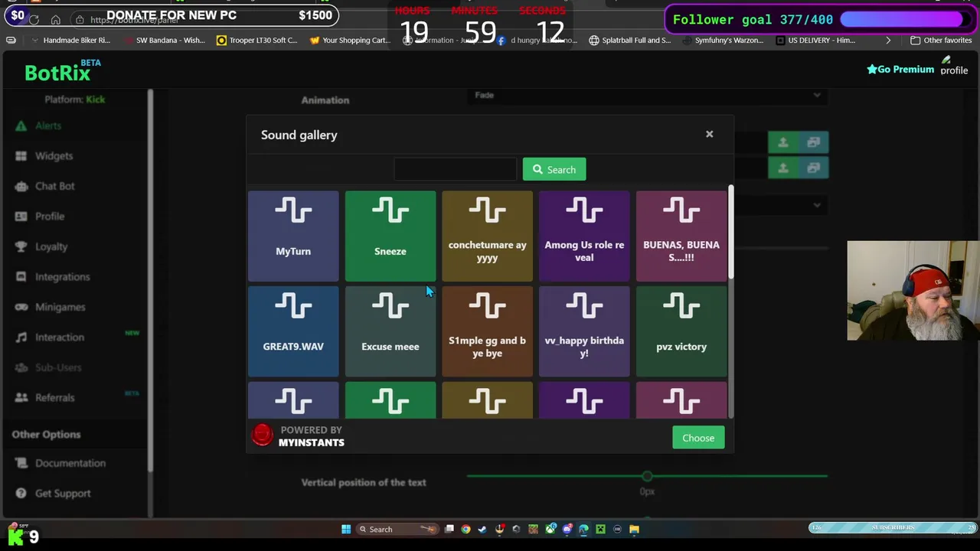Open the profile menu at top right
This screenshot has width=980, height=551.
[x=954, y=65]
